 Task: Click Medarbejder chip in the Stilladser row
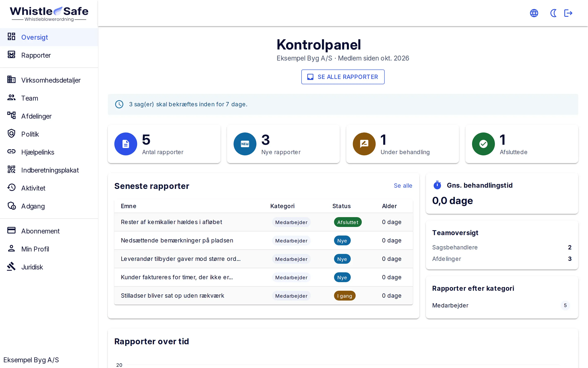291,296
